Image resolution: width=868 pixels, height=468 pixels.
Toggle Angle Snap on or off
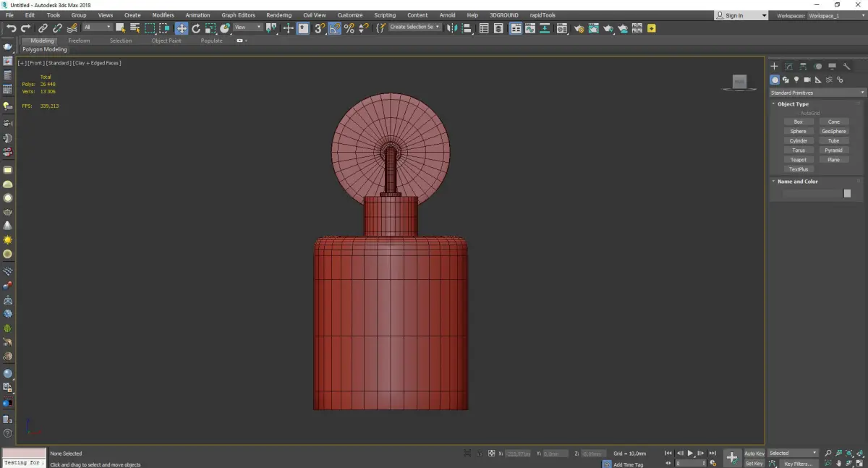334,28
